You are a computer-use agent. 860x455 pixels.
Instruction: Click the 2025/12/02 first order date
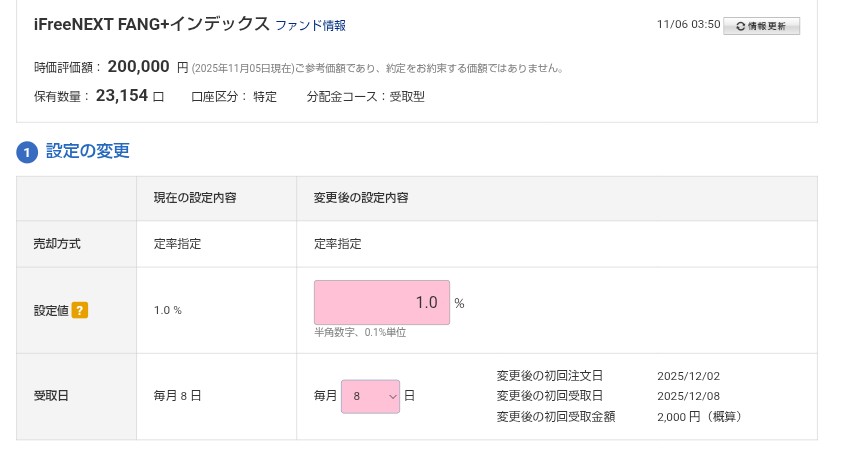click(x=688, y=377)
